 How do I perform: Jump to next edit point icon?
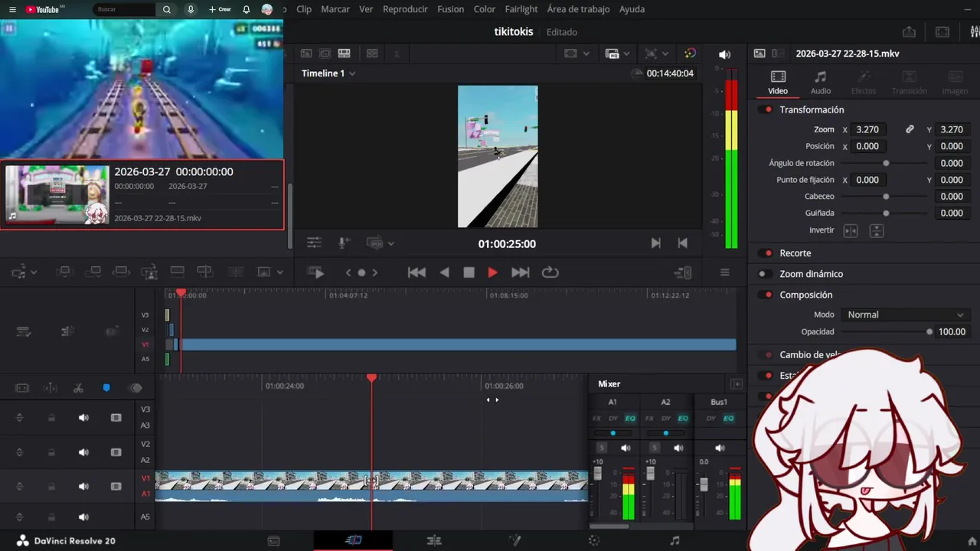pos(655,243)
